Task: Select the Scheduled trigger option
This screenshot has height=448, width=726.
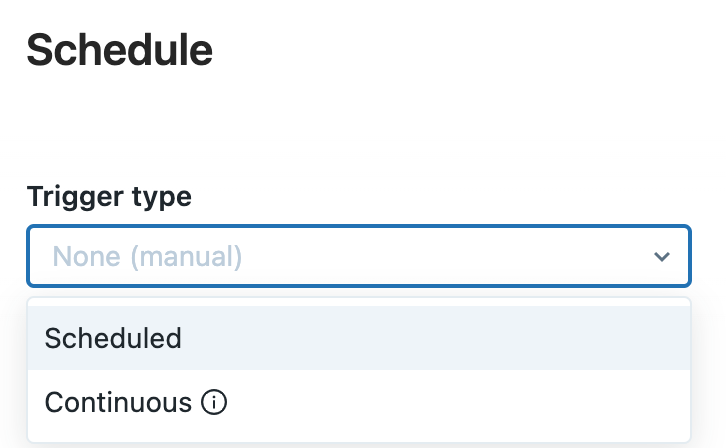Action: pos(113,338)
